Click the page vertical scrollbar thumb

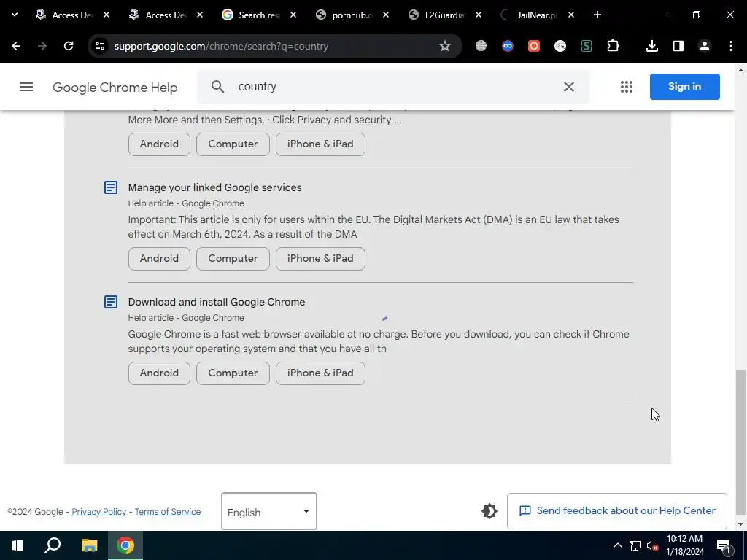(x=740, y=444)
